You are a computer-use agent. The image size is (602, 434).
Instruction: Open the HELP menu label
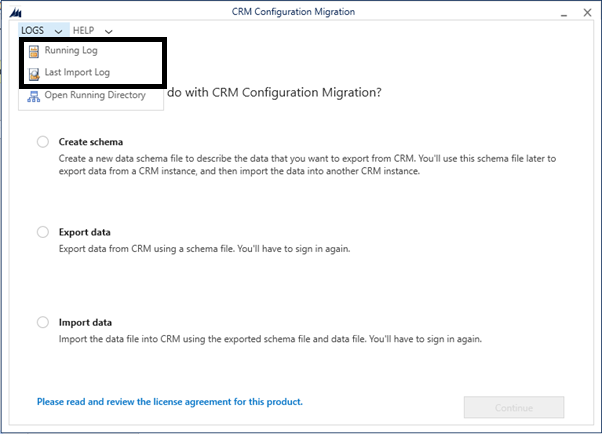(x=83, y=30)
